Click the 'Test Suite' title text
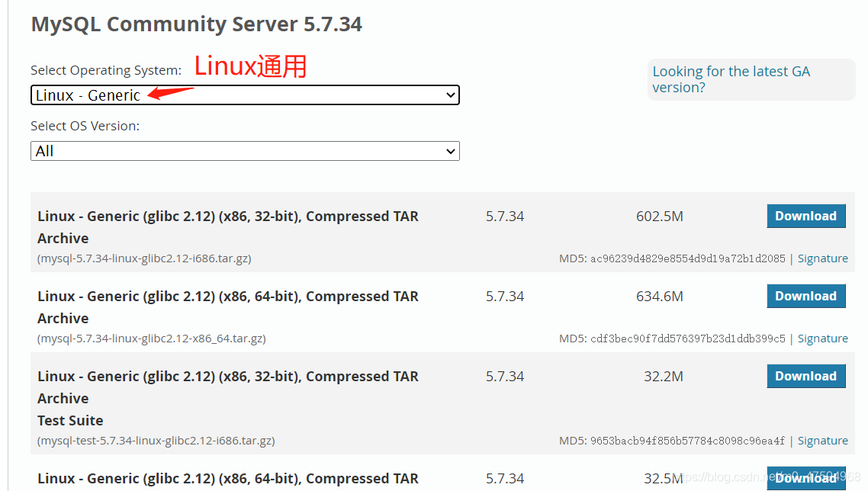Viewport: 868px width, 491px height. (x=70, y=421)
